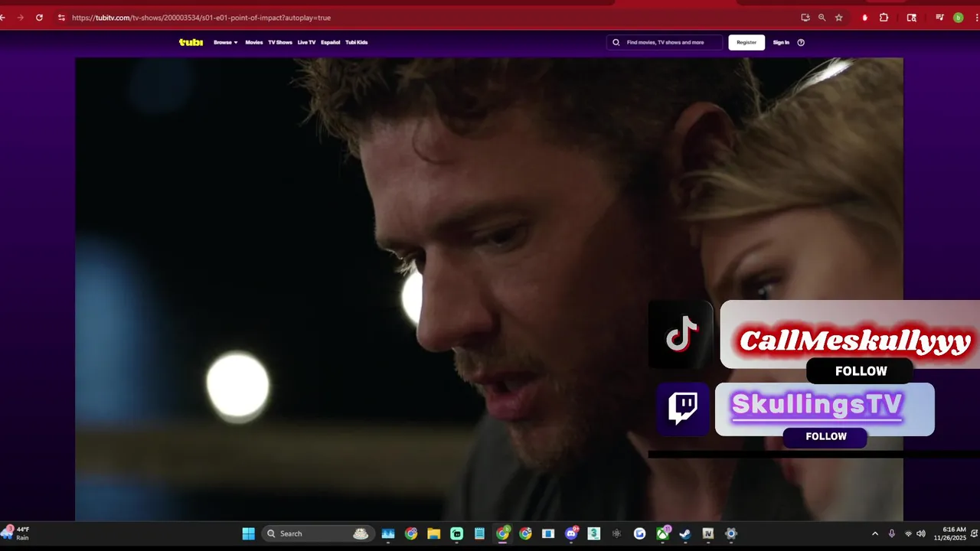Click the microphone tray icon
This screenshot has height=551, width=980.
pyautogui.click(x=892, y=533)
